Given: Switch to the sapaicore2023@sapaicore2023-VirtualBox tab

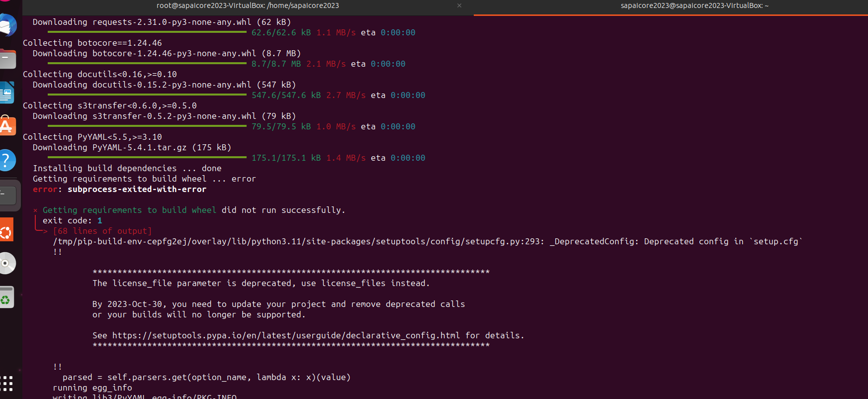Looking at the screenshot, I should (x=694, y=5).
